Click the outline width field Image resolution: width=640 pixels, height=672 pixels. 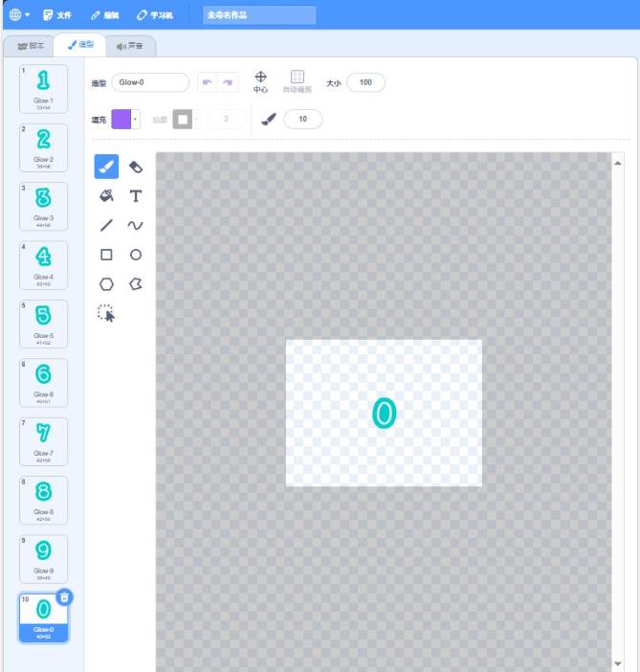pos(226,119)
